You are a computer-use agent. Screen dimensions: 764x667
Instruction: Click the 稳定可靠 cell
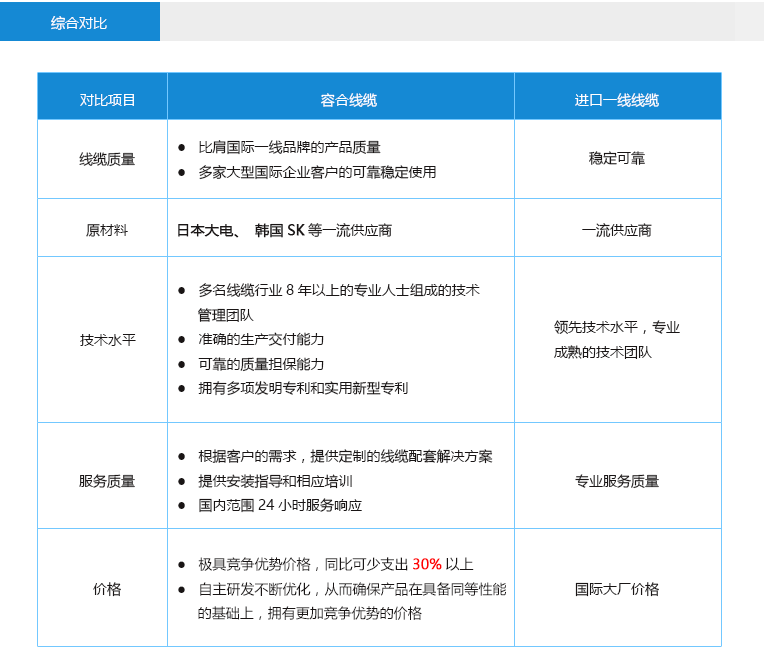click(616, 158)
